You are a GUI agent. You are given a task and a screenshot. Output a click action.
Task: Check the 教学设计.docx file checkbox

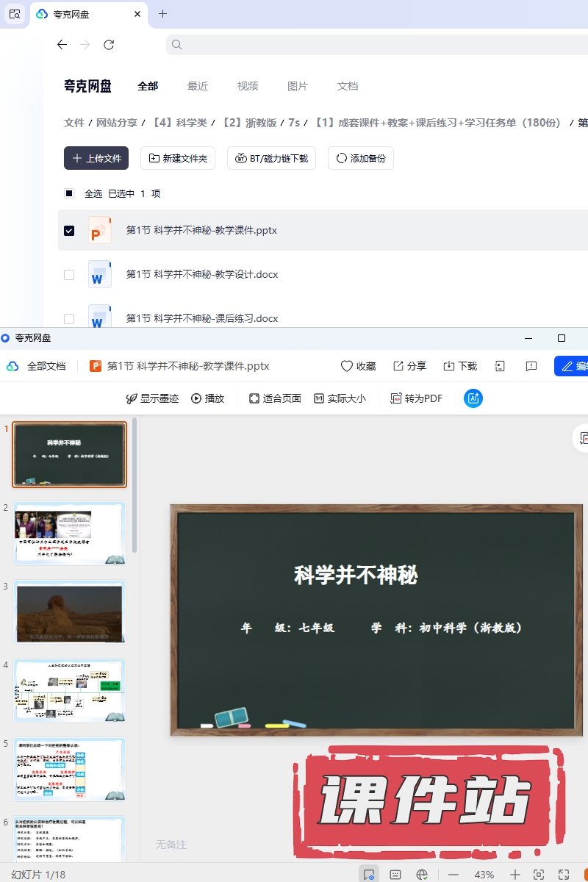coord(69,275)
